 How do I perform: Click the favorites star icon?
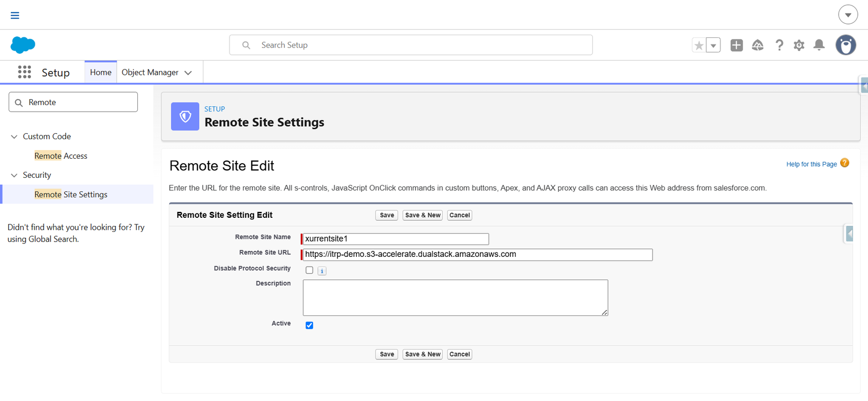(x=699, y=46)
